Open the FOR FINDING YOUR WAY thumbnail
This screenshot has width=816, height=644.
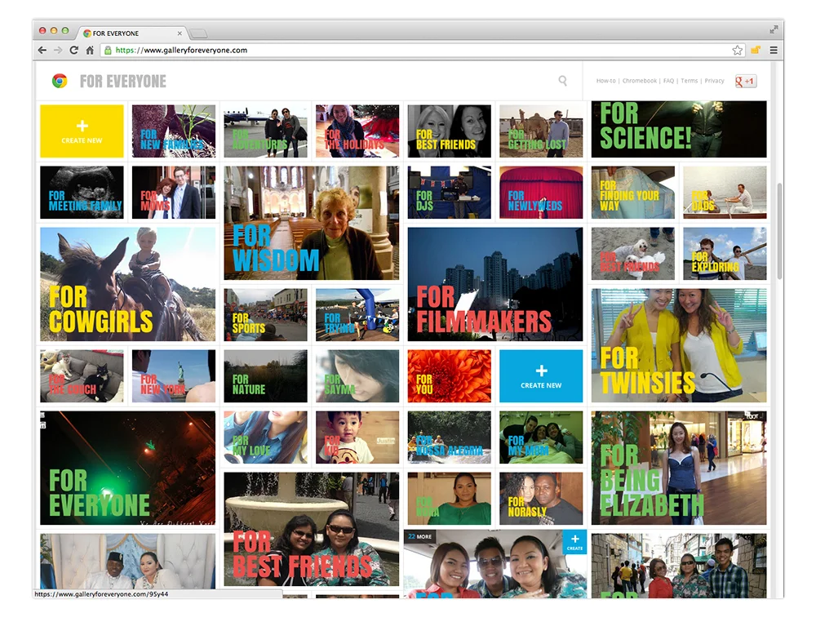pos(633,193)
